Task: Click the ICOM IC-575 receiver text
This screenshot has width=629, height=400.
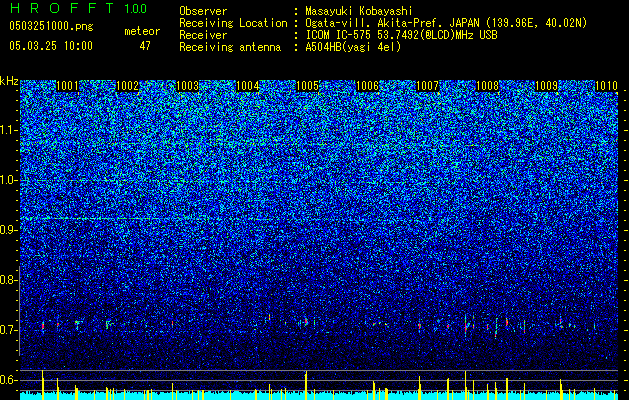Action: (401, 35)
